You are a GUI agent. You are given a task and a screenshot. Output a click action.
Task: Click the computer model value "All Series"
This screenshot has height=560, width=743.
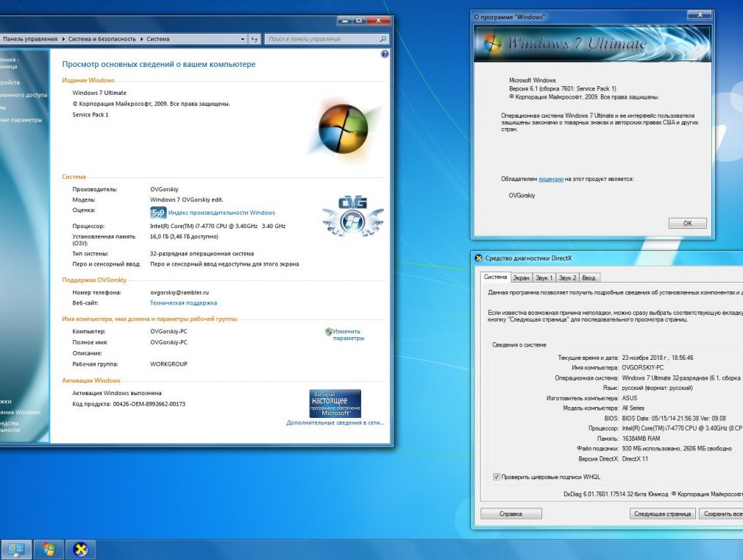(633, 408)
